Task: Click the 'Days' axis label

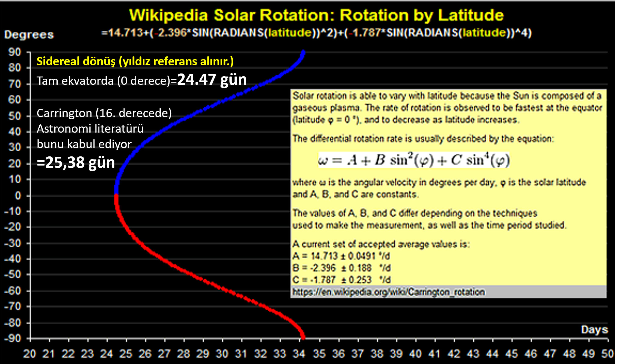Action: click(x=594, y=330)
